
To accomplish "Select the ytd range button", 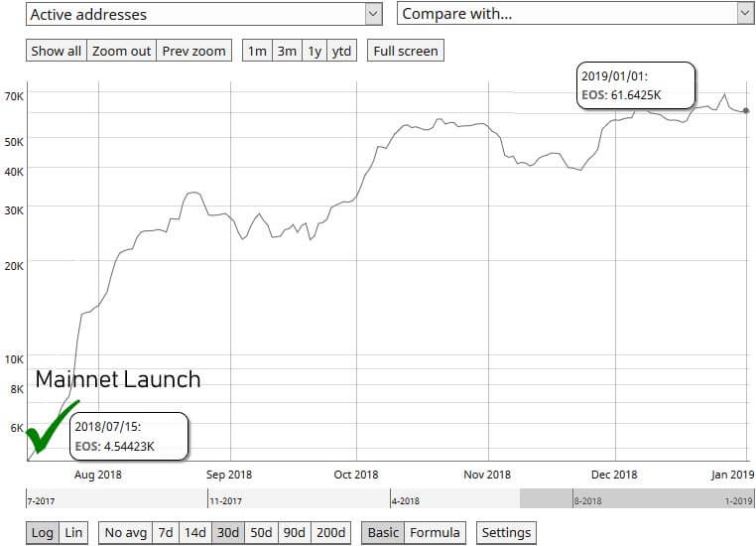I will (x=341, y=51).
